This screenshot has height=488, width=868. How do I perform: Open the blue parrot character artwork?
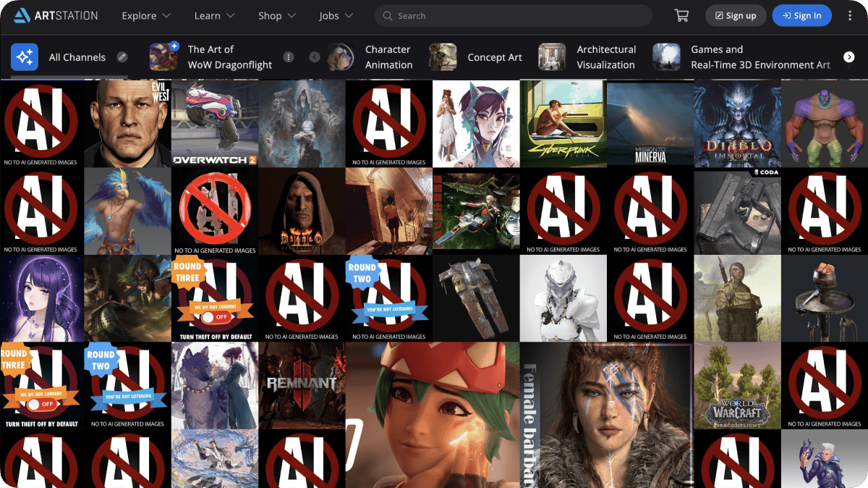pos(127,211)
